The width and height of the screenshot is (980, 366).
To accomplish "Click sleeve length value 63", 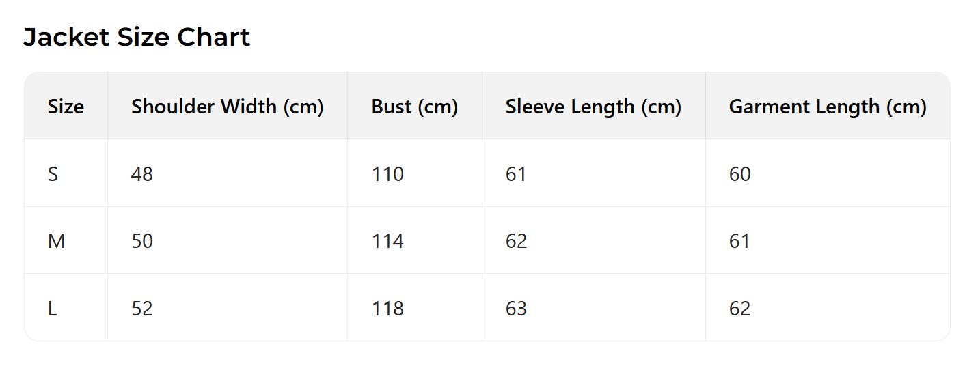I will point(516,309).
